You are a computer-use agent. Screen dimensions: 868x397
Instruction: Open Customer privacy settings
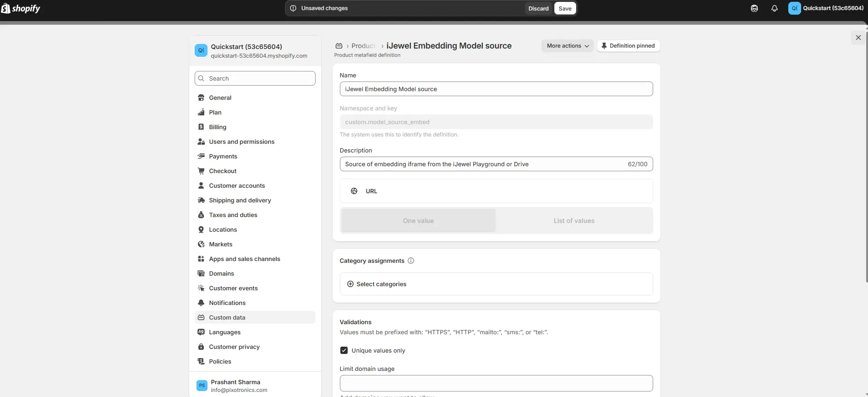tap(255, 347)
